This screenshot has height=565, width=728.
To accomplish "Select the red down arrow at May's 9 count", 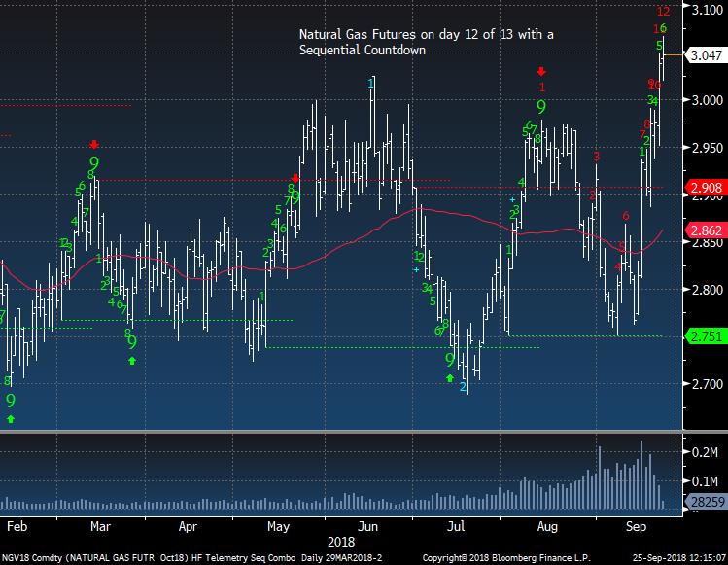I will tap(295, 180).
